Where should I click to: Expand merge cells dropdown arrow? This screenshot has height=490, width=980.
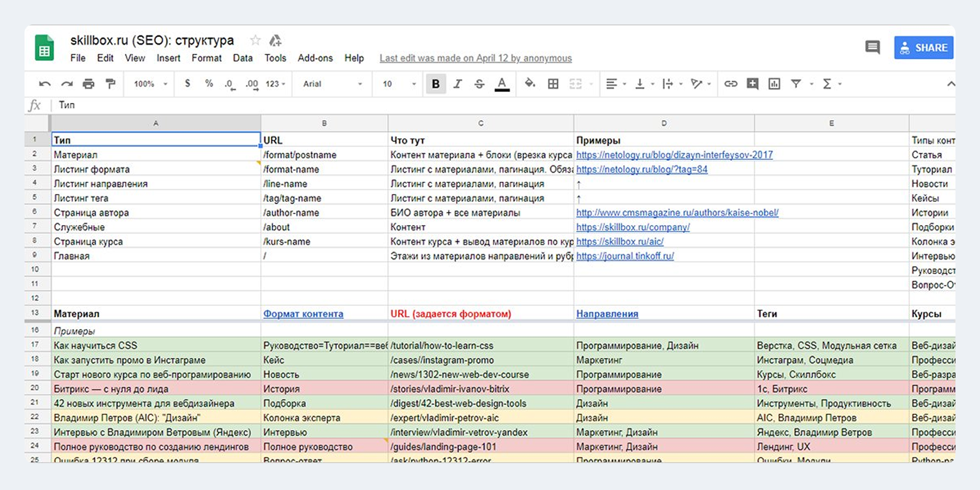click(591, 84)
